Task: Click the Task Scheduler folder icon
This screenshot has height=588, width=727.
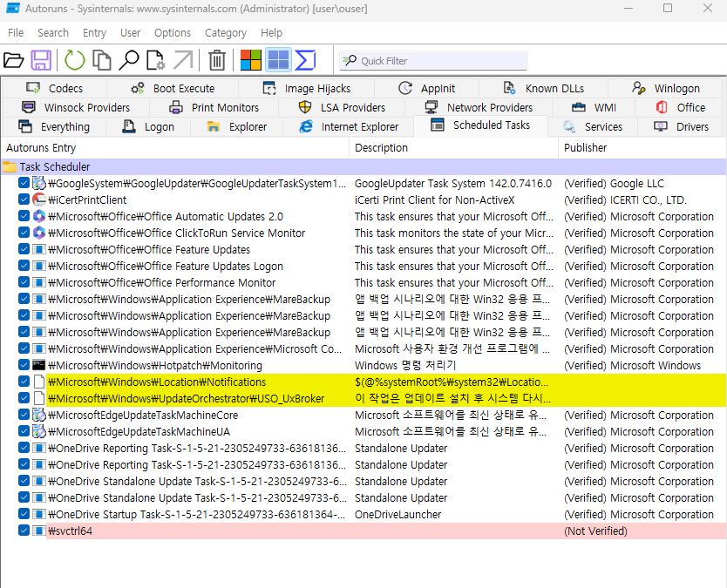Action: [10, 166]
